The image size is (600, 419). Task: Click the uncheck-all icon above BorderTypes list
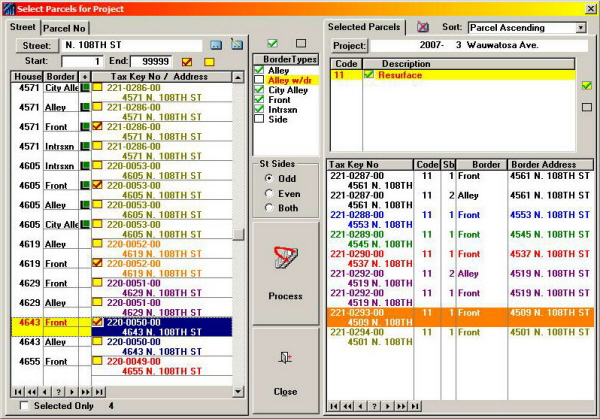[301, 43]
